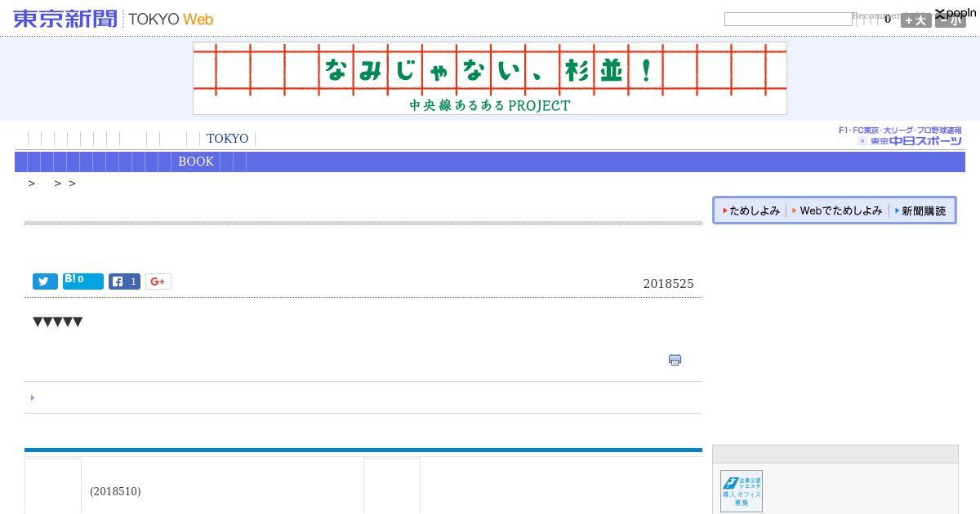Image resolution: width=980 pixels, height=514 pixels.
Task: Open the BOOK tab in blue bar
Action: point(196,162)
